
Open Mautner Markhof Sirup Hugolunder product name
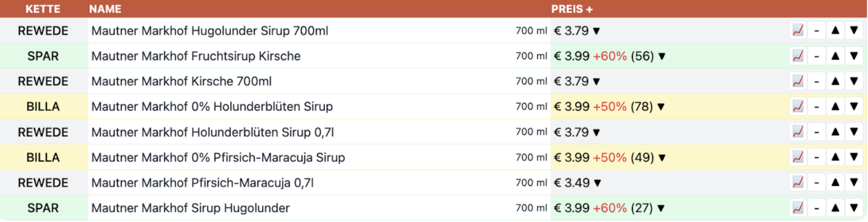(x=191, y=209)
